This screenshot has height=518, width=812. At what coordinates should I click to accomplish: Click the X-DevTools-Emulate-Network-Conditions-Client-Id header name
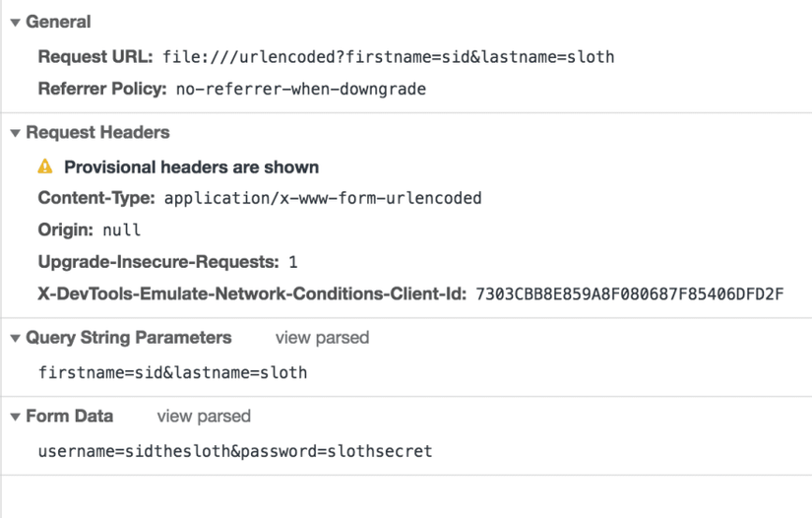[x=252, y=293]
